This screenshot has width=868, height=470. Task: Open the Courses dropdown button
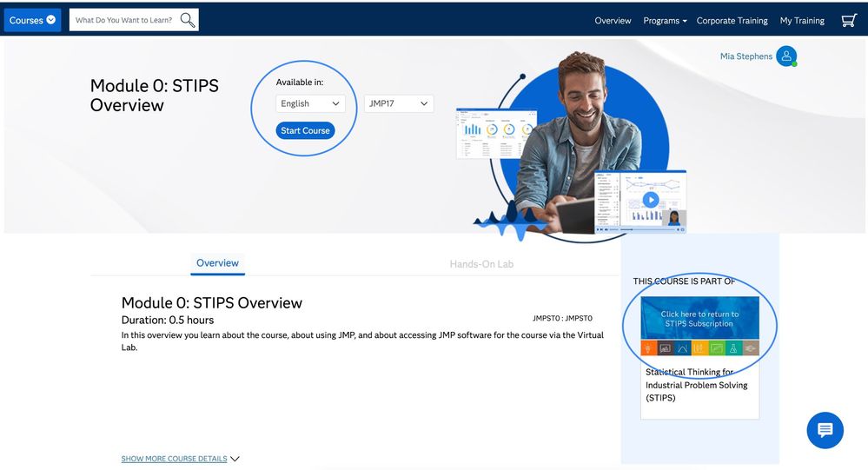click(x=32, y=20)
